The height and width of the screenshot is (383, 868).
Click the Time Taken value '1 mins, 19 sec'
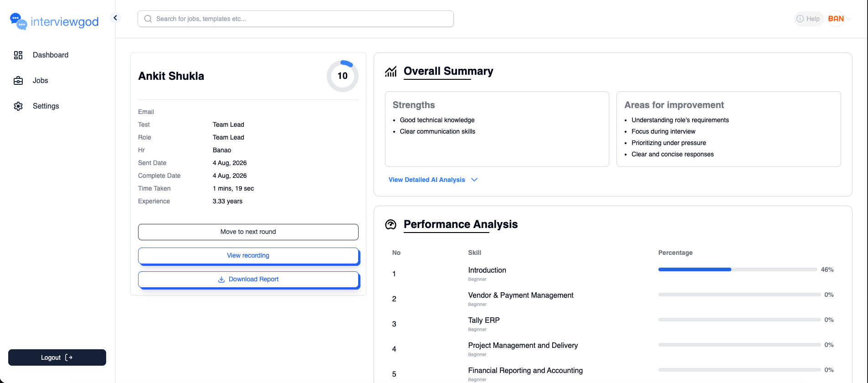coord(233,188)
